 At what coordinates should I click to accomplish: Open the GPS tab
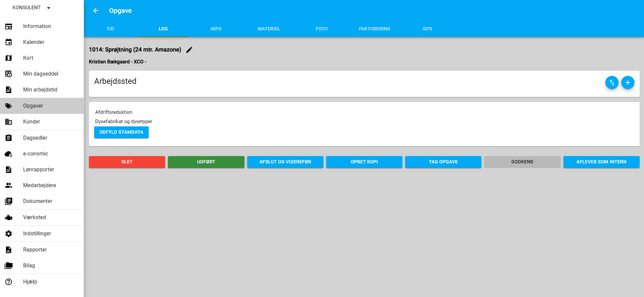tap(428, 29)
